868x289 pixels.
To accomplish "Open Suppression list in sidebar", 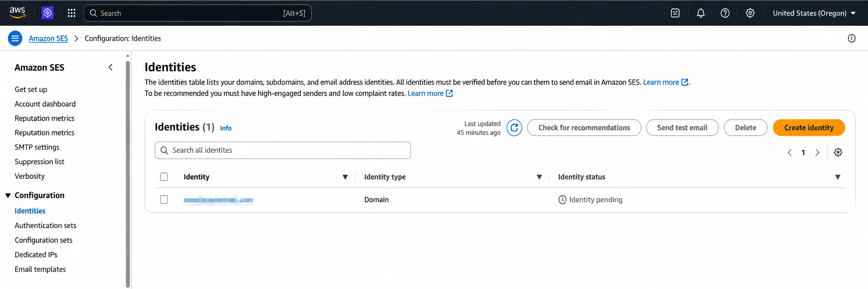I will pos(40,162).
